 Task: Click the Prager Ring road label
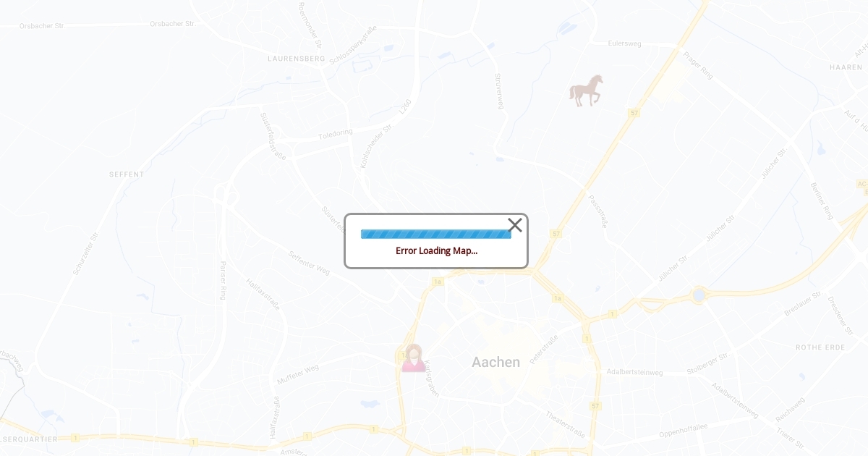pos(698,65)
